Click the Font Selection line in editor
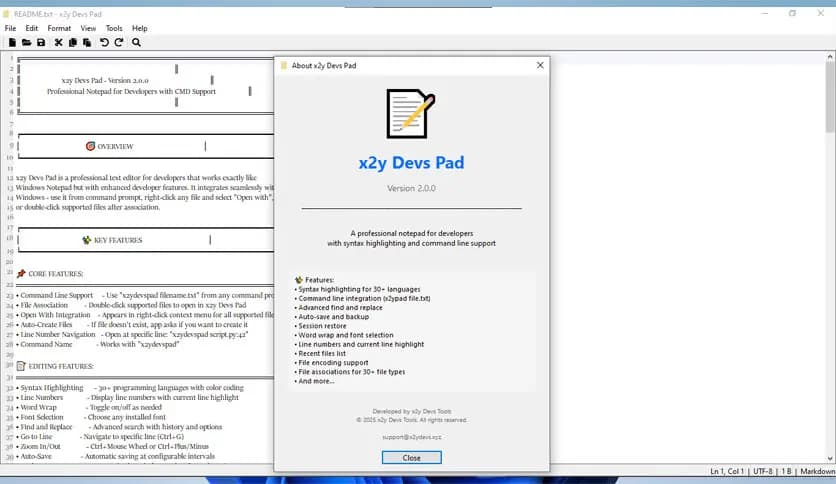The width and height of the screenshot is (836, 484). tap(91, 417)
